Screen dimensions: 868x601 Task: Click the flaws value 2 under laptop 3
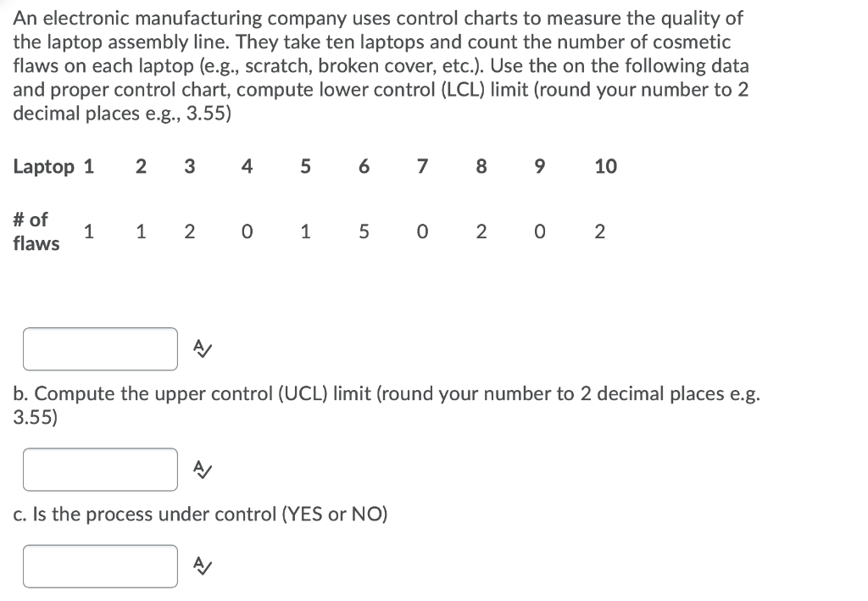pyautogui.click(x=190, y=231)
